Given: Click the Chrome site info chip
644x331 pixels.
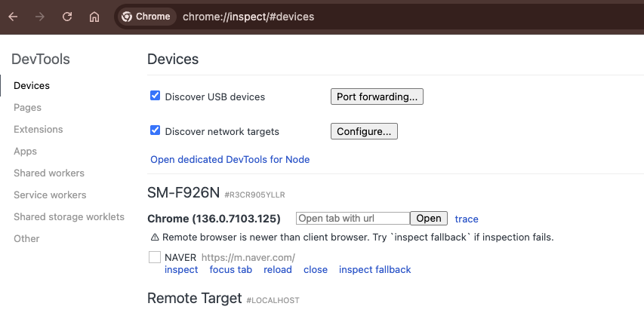Looking at the screenshot, I should point(146,17).
